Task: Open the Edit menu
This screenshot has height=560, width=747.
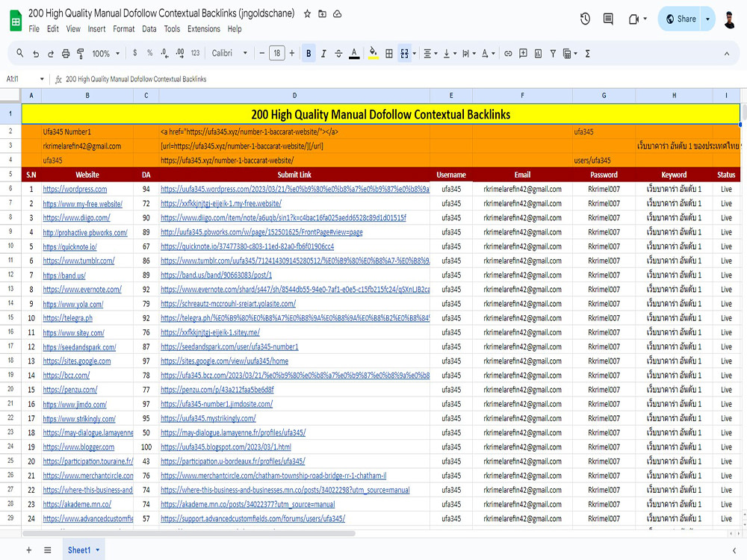Action: coord(52,29)
